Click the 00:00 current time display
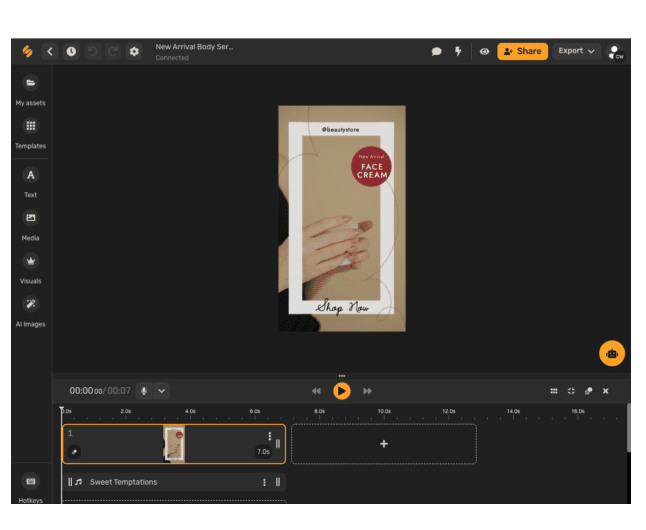The width and height of the screenshot is (646, 530). click(86, 391)
